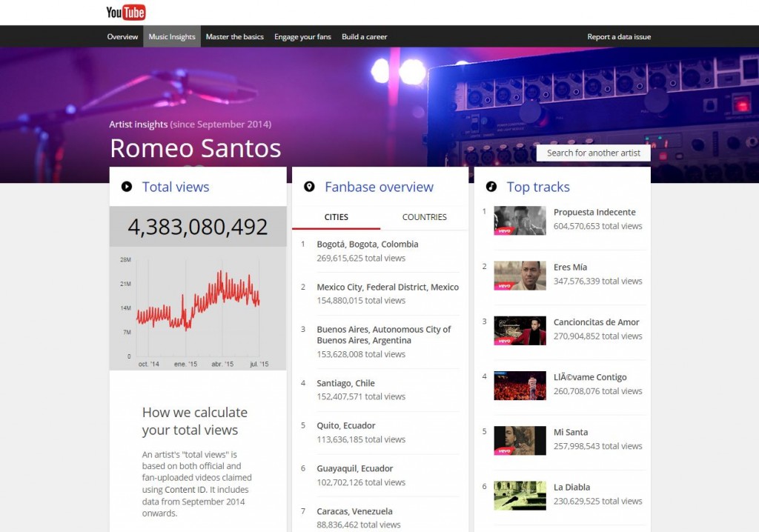Click 269,615,625 total views text
This screenshot has height=532, width=759.
pyautogui.click(x=361, y=258)
